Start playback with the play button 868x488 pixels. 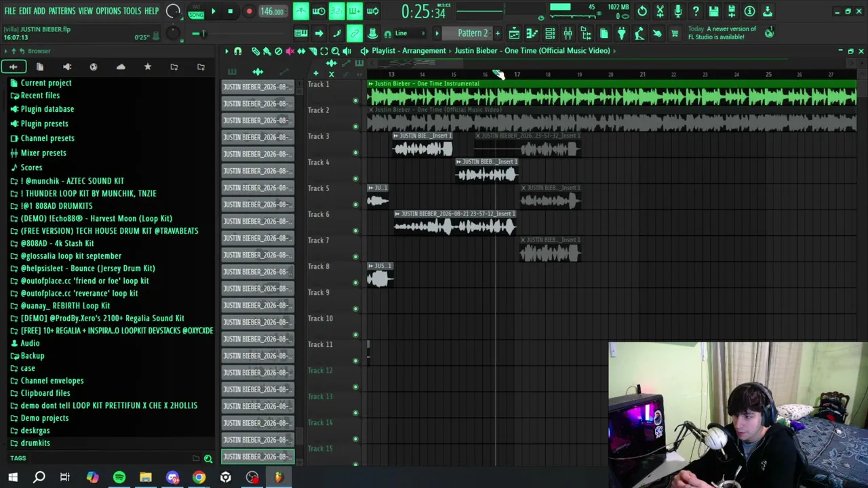pyautogui.click(x=213, y=11)
